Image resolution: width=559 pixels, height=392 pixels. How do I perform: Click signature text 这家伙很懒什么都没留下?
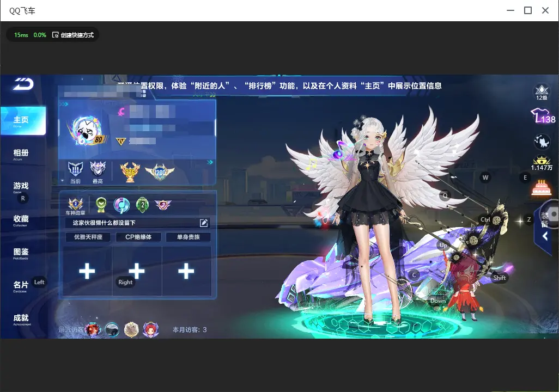click(104, 223)
